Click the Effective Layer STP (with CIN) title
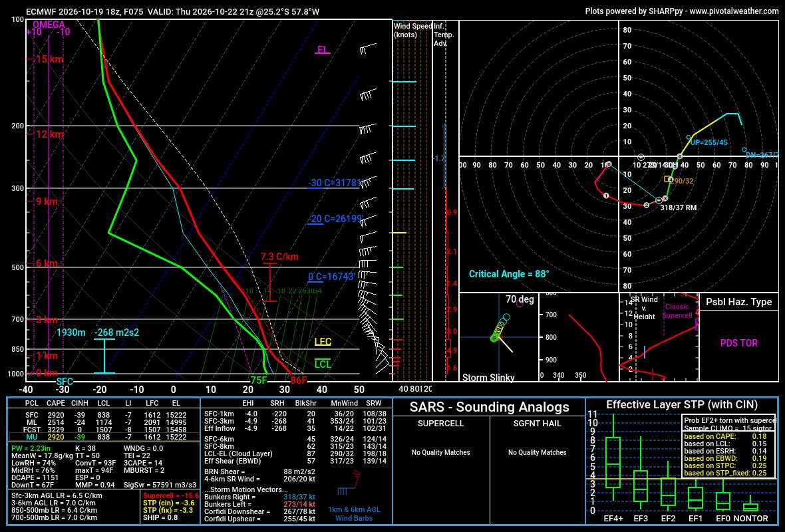The width and height of the screenshot is (785, 532). point(682,405)
